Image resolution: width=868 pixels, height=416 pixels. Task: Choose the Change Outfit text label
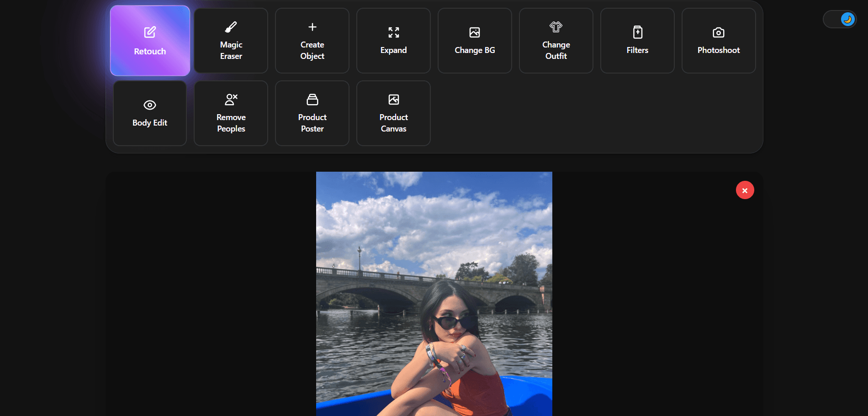(556, 50)
